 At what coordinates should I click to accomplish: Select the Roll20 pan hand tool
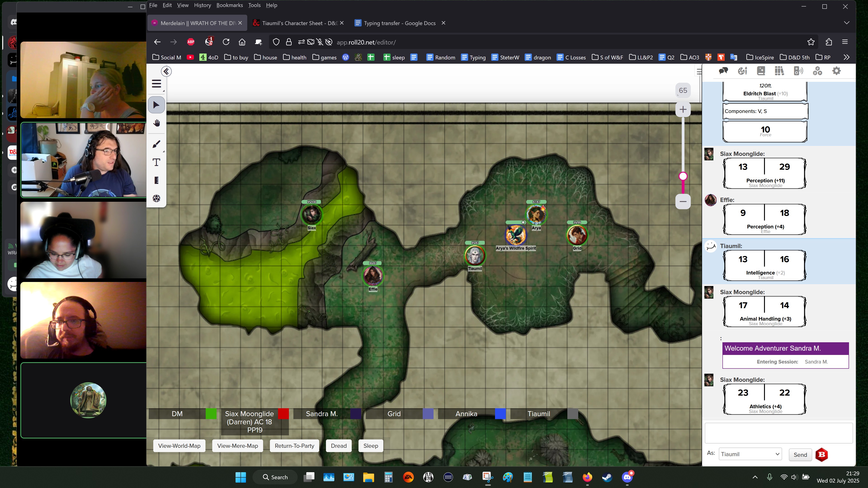coord(156,123)
